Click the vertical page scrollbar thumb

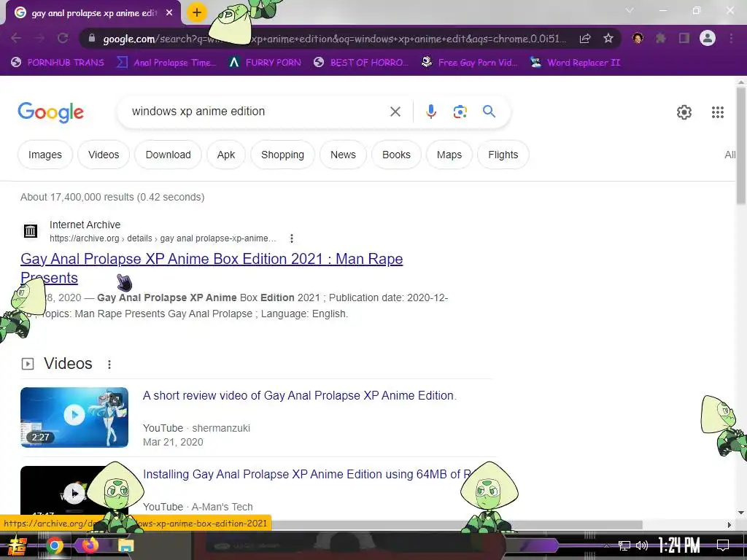(x=741, y=145)
